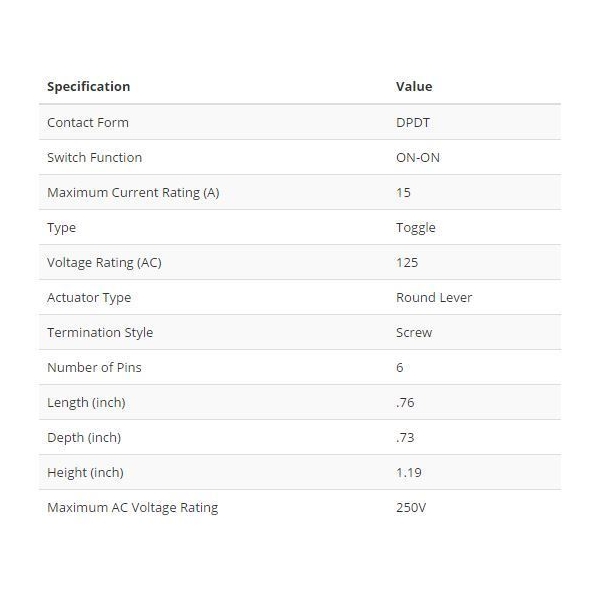Click the ON-ON value

coord(417,157)
